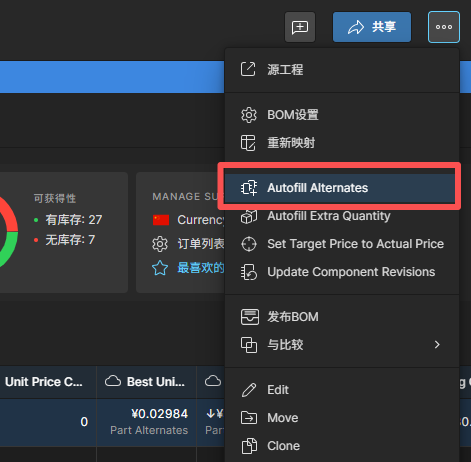Viewport: 471px width, 462px height.
Task: Click the cloud icon in Best Uni... header
Action: click(113, 381)
